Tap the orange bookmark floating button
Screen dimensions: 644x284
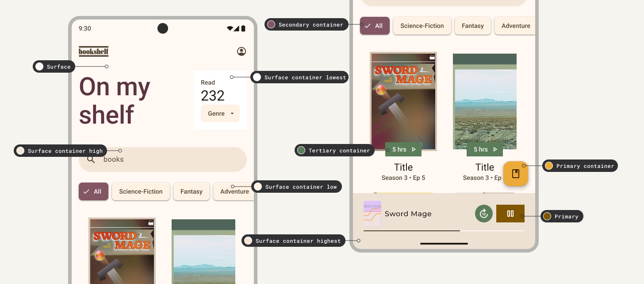point(515,174)
